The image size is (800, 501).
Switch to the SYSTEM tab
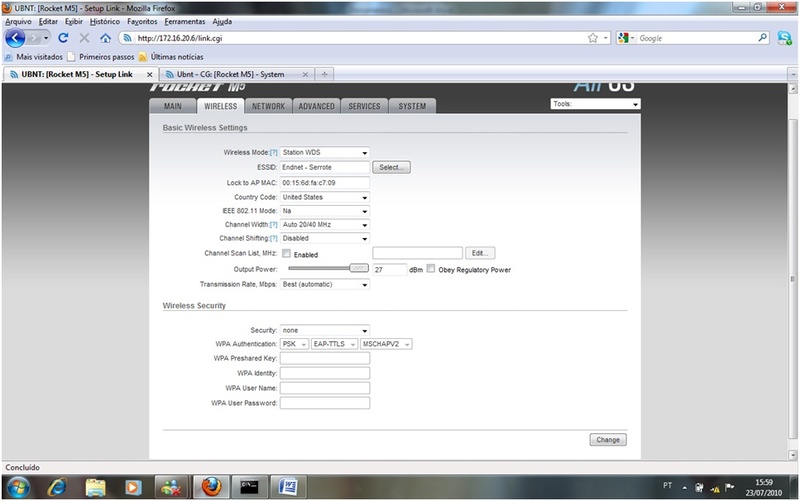[x=412, y=106]
